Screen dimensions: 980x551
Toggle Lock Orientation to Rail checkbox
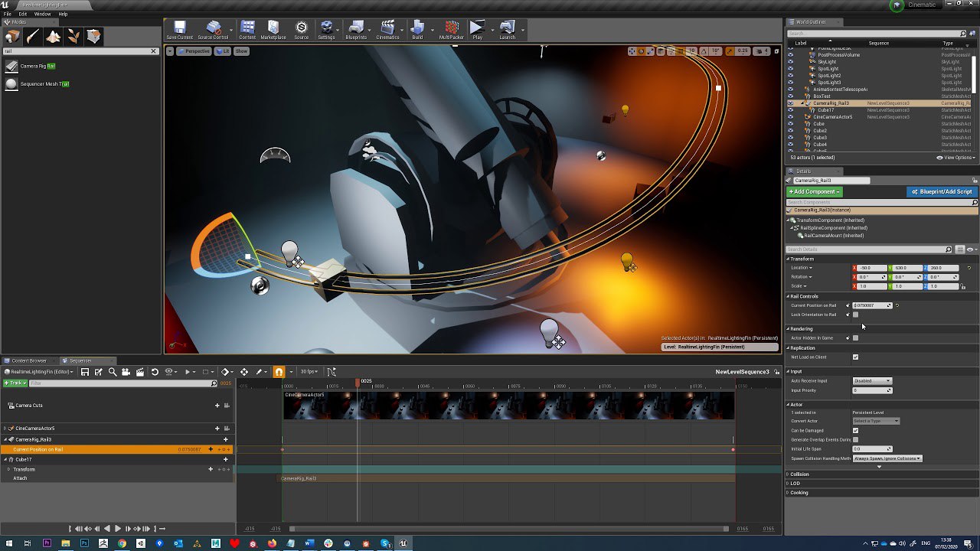click(x=855, y=315)
